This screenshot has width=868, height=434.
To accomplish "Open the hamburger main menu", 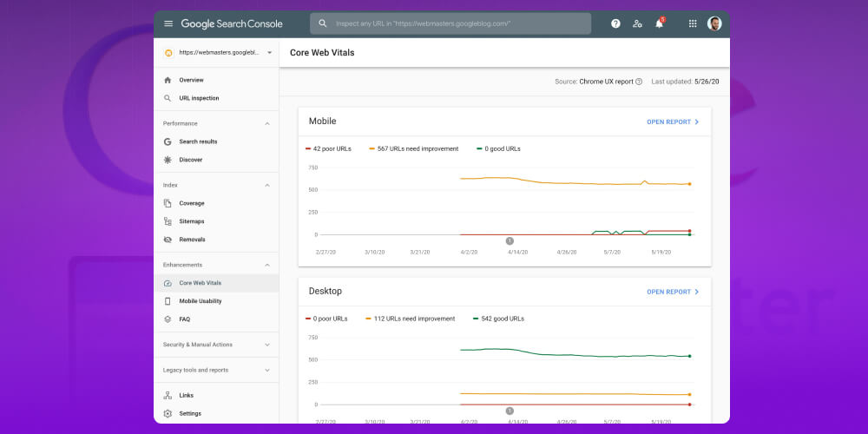I will tap(168, 23).
